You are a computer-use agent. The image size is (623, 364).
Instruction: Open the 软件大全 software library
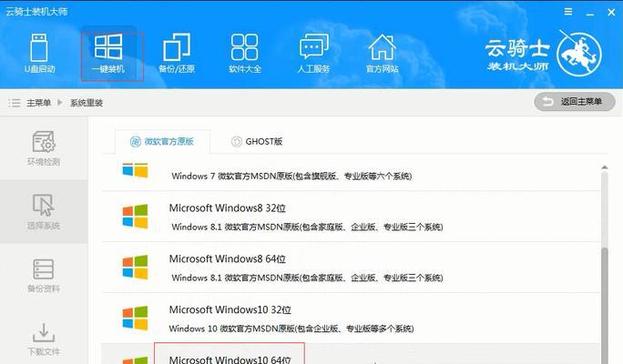tap(245, 54)
